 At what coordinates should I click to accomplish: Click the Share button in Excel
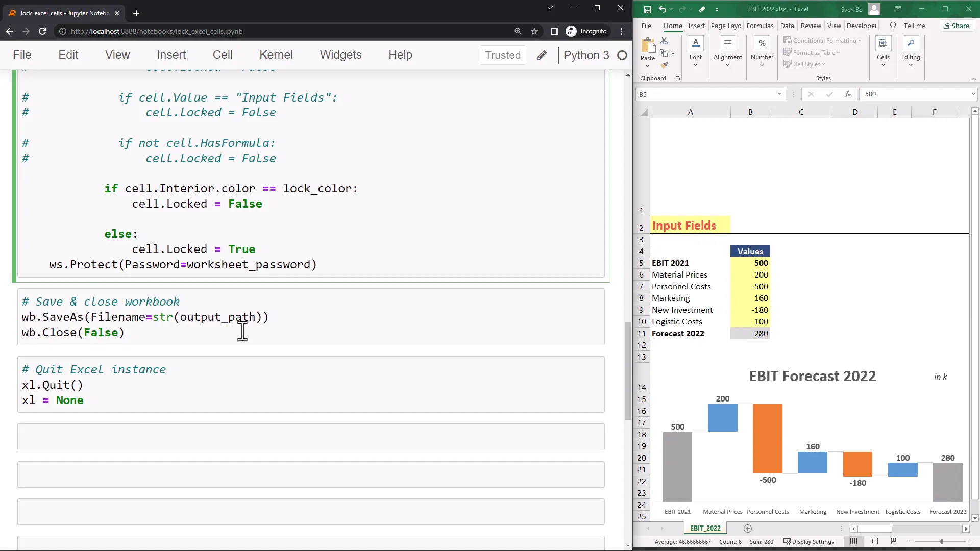click(x=956, y=26)
